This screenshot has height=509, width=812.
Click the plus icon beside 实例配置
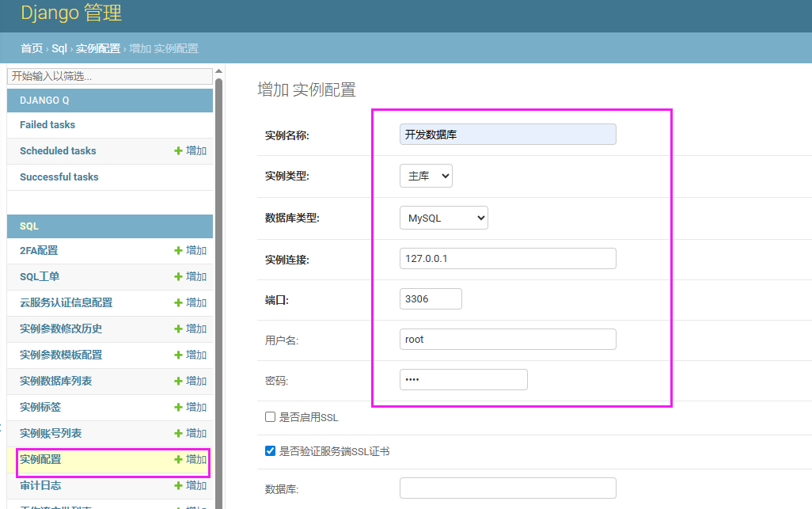pyautogui.click(x=178, y=460)
